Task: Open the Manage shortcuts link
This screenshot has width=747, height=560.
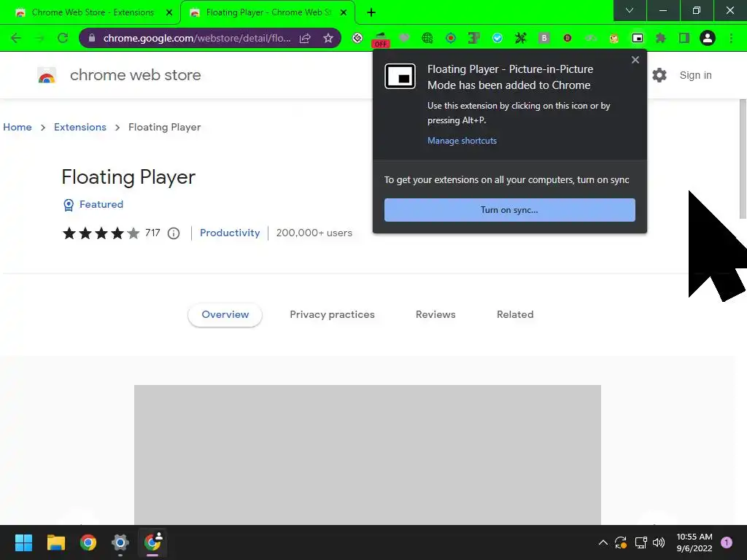Action: 462,141
